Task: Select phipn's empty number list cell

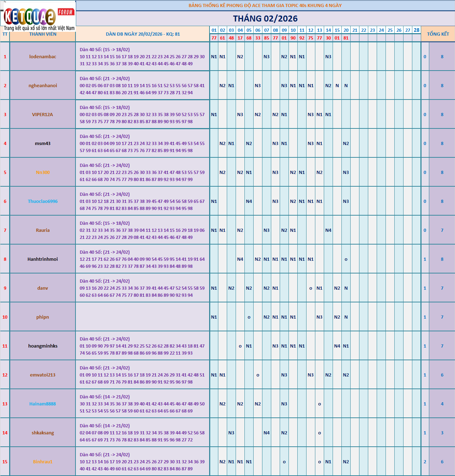Action: (143, 317)
